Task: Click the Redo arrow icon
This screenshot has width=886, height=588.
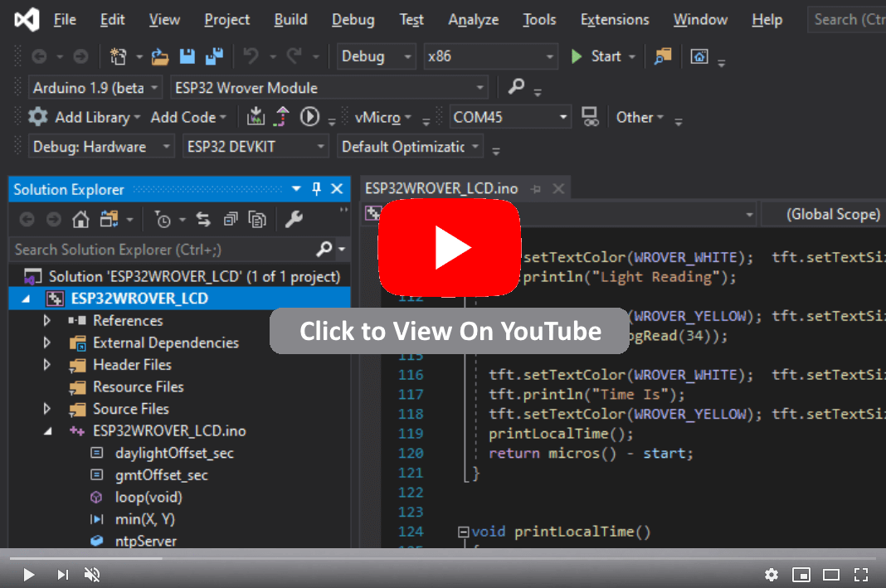Action: point(295,56)
